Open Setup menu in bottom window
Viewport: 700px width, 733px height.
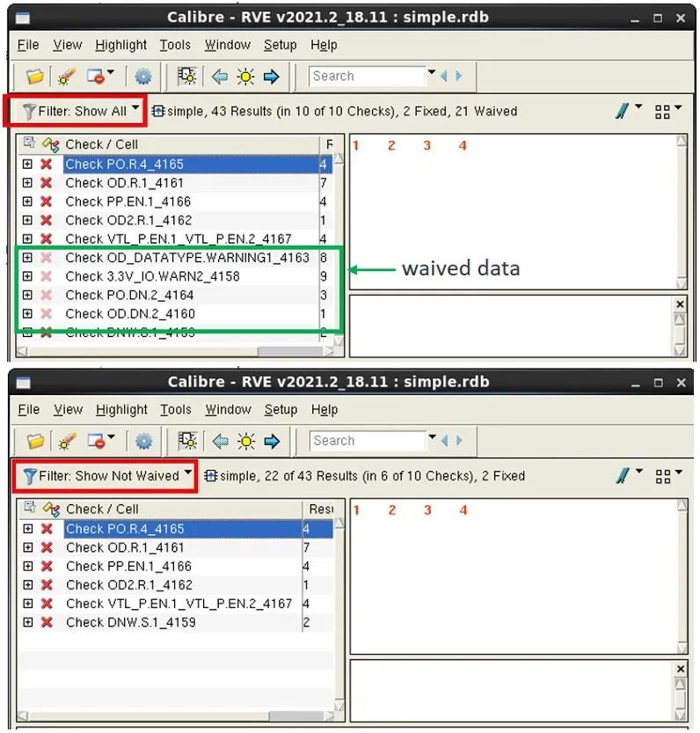(x=281, y=409)
